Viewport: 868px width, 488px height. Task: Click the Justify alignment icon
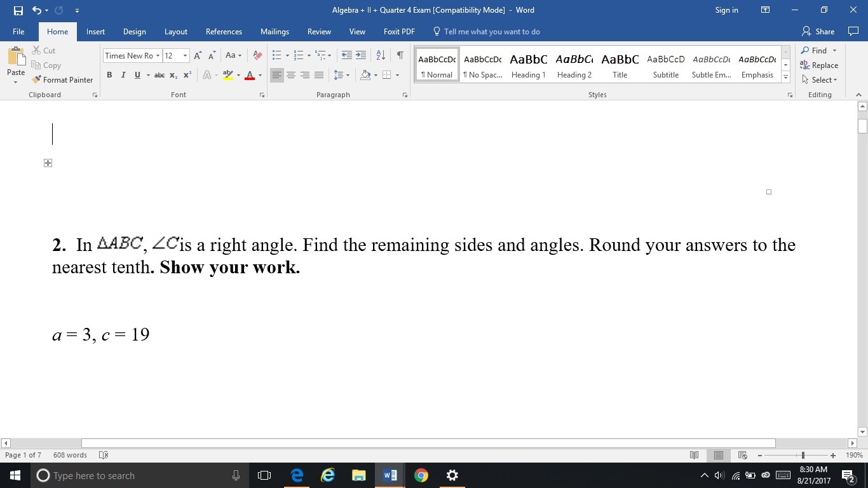[319, 75]
